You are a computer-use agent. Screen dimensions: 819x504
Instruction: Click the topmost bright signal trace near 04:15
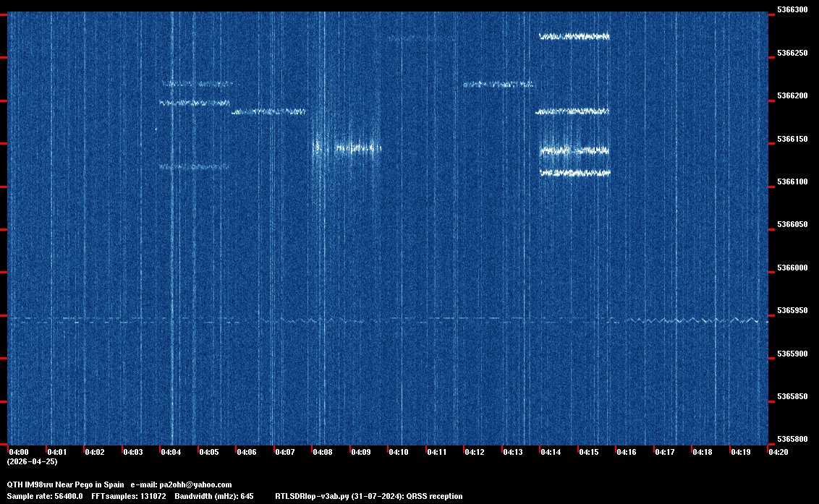tap(574, 36)
